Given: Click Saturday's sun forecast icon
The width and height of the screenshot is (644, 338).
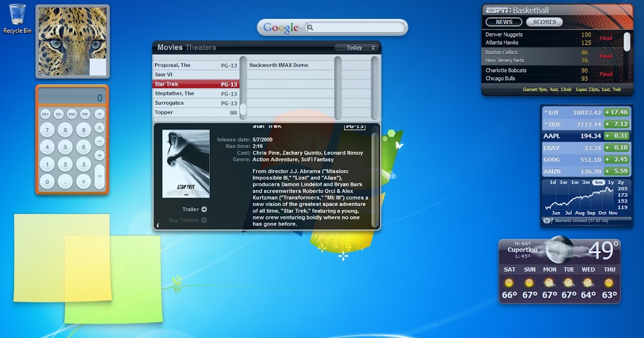Looking at the screenshot, I should pos(509,282).
